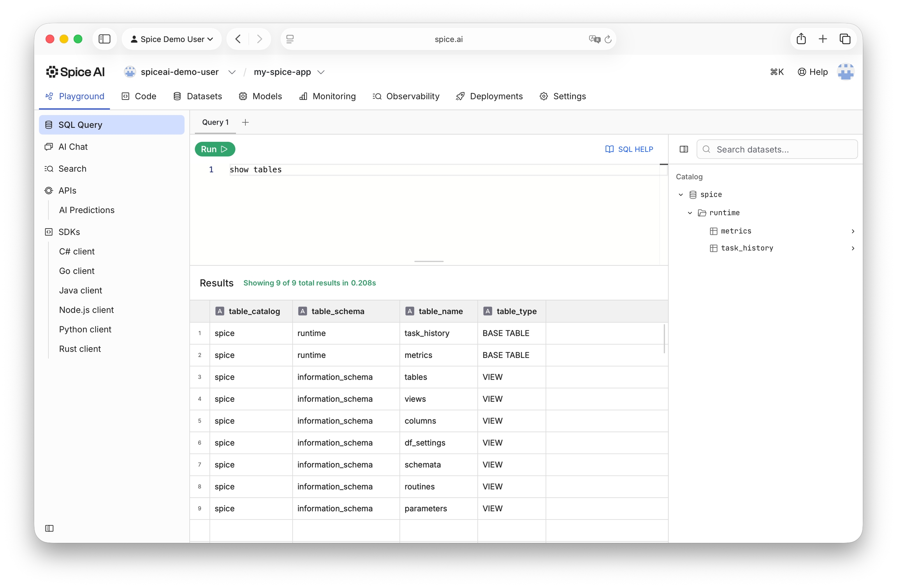Image resolution: width=897 pixels, height=588 pixels.
Task: Click the translate icon in address bar
Action: coord(594,39)
